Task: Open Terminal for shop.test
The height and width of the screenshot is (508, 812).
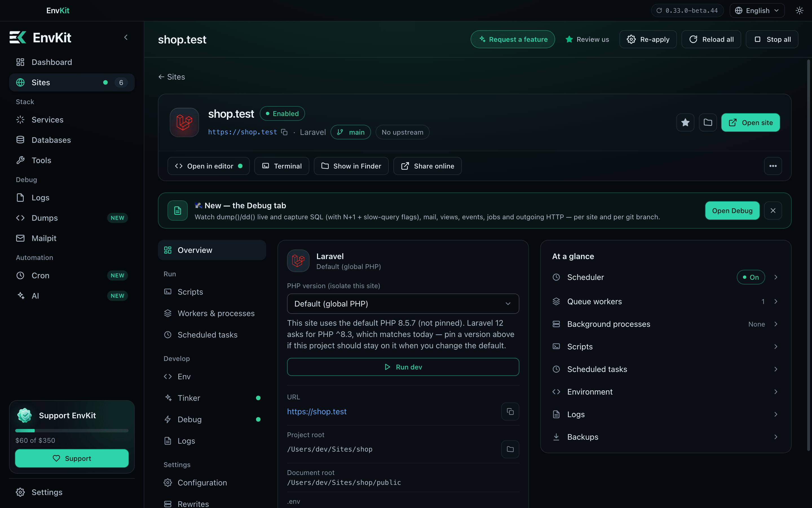Action: [281, 166]
